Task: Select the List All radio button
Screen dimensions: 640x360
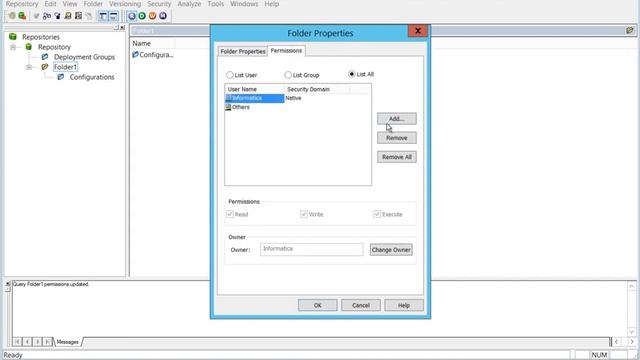Action: click(x=351, y=74)
